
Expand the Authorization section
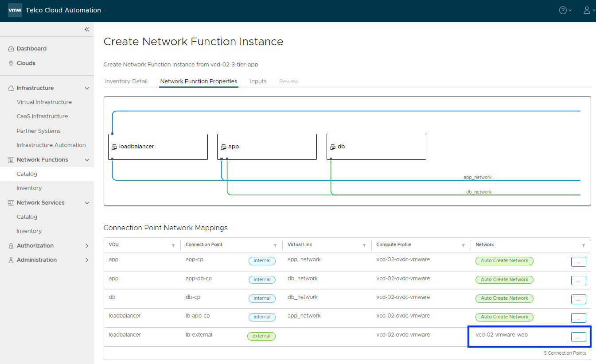pyautogui.click(x=87, y=246)
